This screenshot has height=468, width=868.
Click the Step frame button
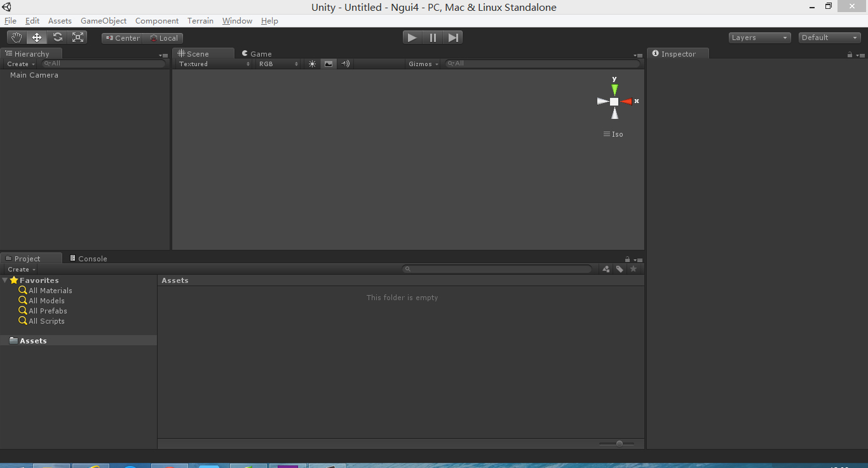(452, 38)
